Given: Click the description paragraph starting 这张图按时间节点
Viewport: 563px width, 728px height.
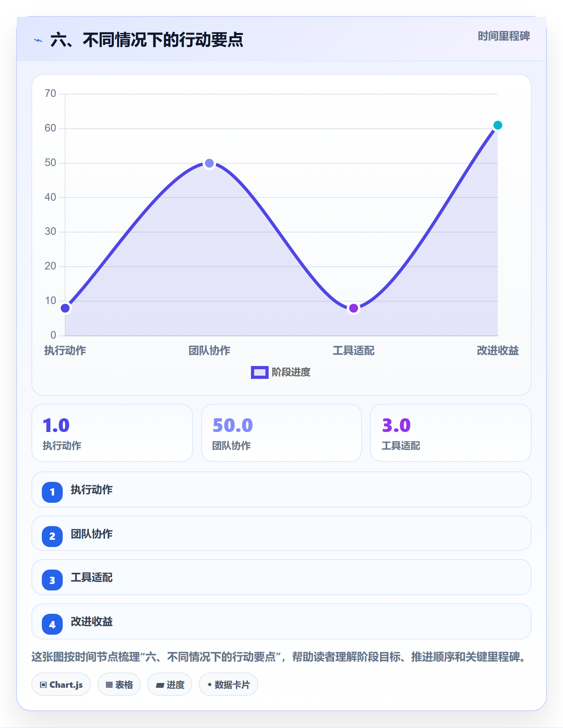Looking at the screenshot, I should click(x=280, y=657).
